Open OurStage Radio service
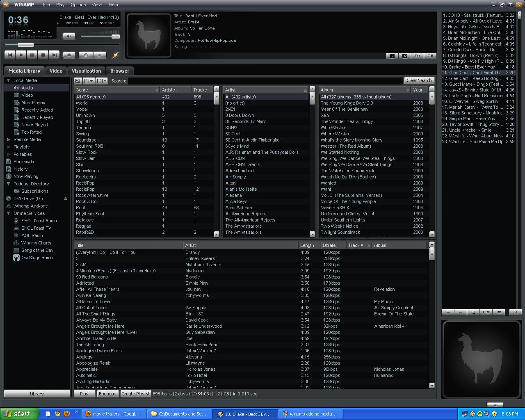The image size is (525, 420). coord(37,258)
